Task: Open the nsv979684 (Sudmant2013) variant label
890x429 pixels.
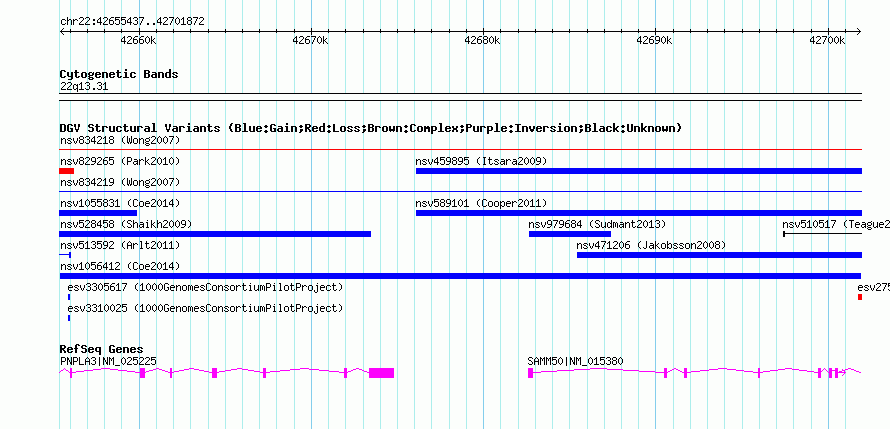Action: tap(597, 224)
